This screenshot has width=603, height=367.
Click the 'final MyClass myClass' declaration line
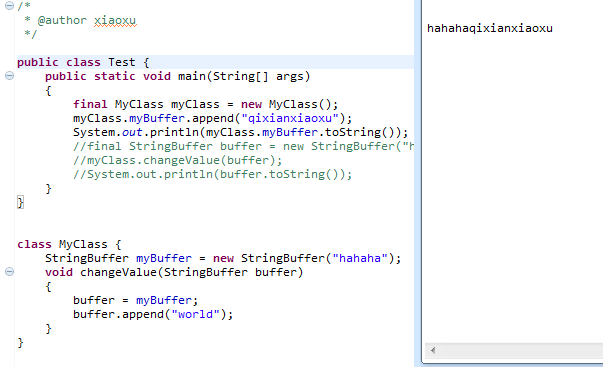point(206,104)
